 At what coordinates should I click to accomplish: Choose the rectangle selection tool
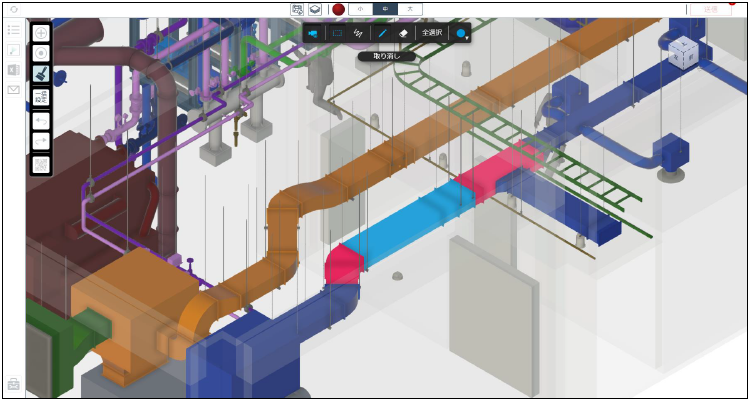point(337,33)
